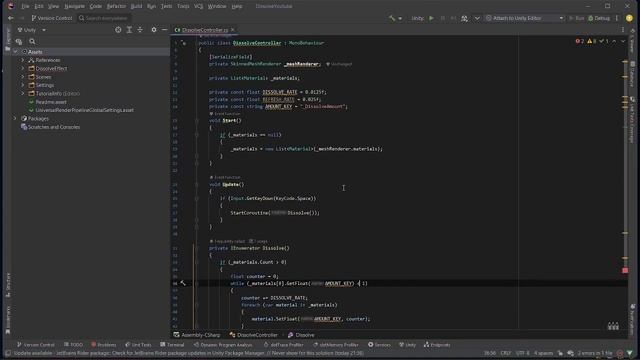Image resolution: width=640 pixels, height=360 pixels.
Task: Click the build hammer icon
Action: coord(392,18)
